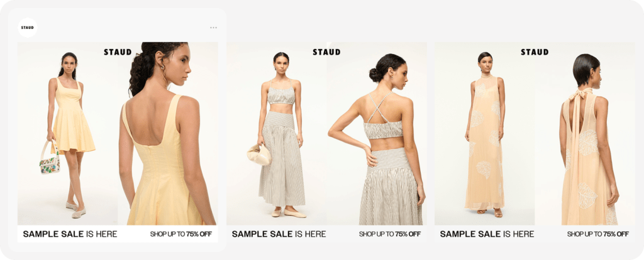Open the three-dot more options menu
644x260 pixels.
click(214, 28)
